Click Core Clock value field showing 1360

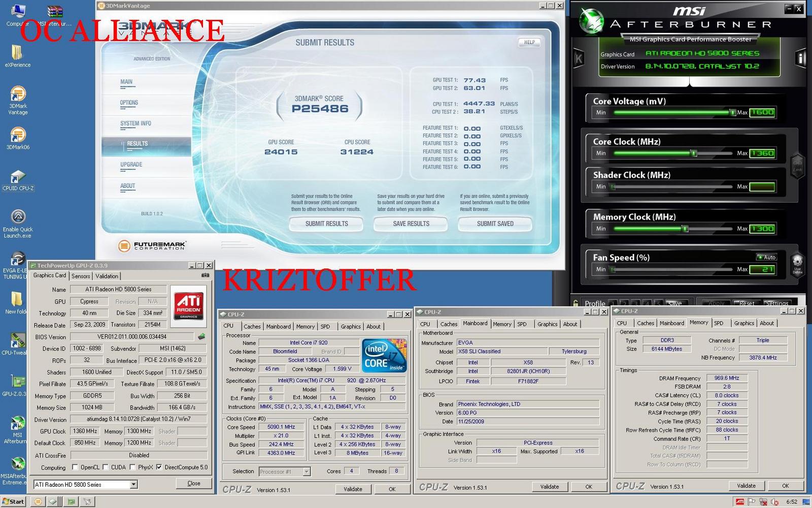762,153
